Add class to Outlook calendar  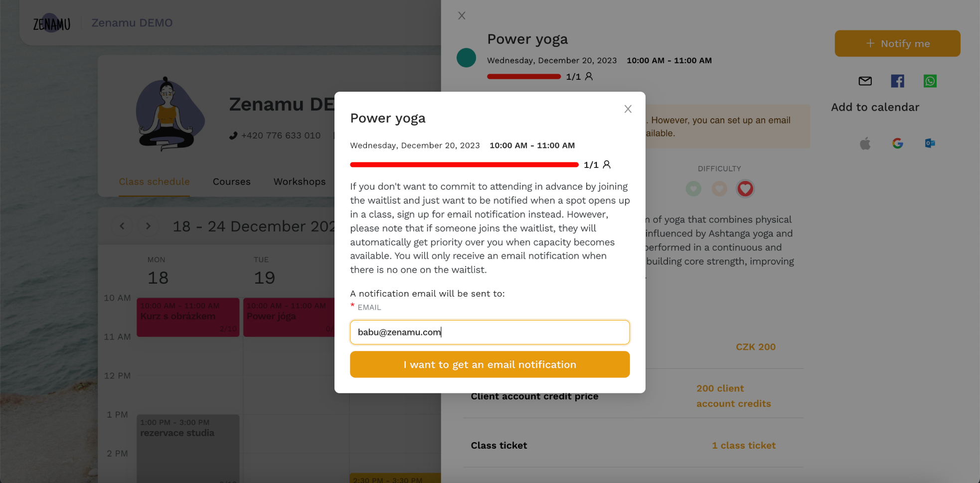point(930,144)
